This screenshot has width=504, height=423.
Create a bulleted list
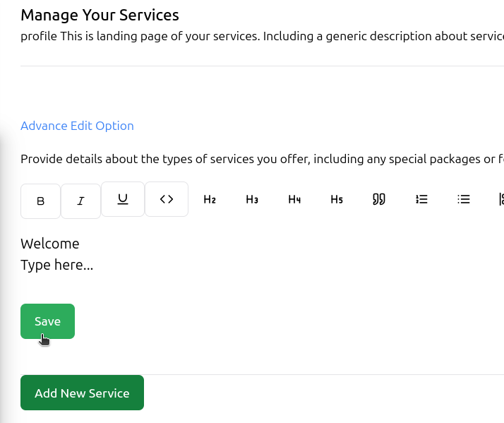(x=464, y=199)
